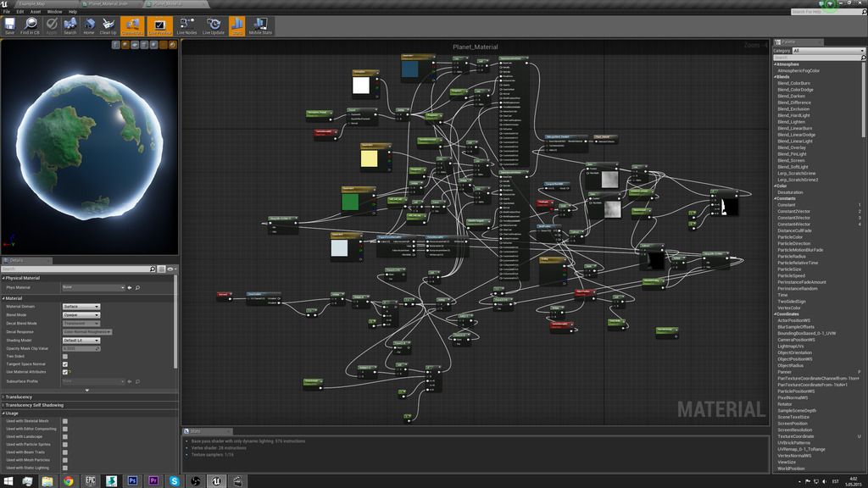The image size is (868, 488).
Task: Enable the Two Sided checkbox
Action: [x=65, y=357]
